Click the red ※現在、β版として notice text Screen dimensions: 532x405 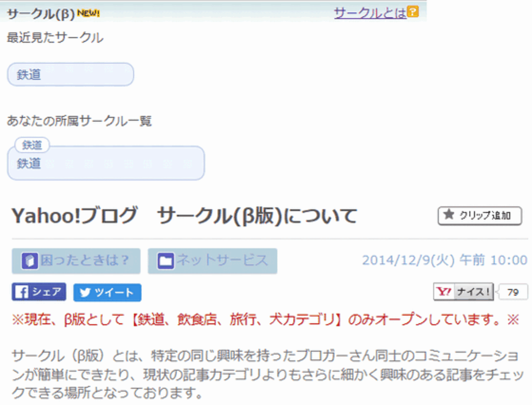coord(266,319)
